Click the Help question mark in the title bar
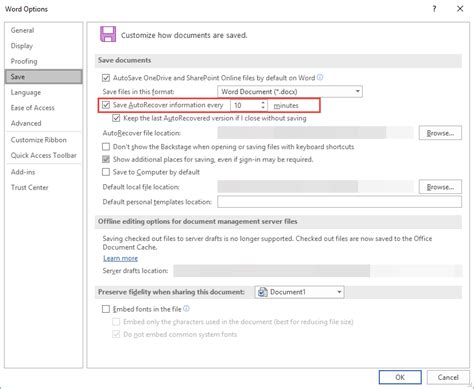This screenshot has width=474, height=389. pos(434,9)
